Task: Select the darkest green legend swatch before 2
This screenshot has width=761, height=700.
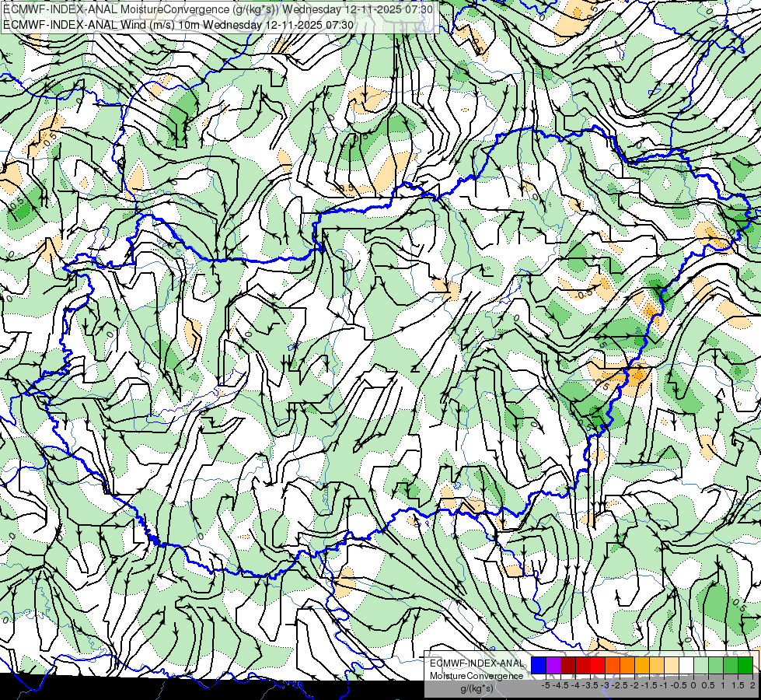Action: click(745, 665)
